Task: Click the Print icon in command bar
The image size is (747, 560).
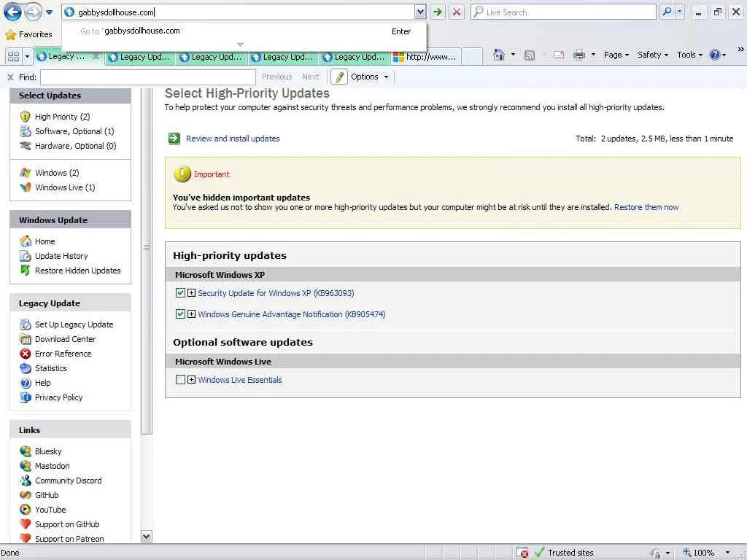Action: click(578, 55)
